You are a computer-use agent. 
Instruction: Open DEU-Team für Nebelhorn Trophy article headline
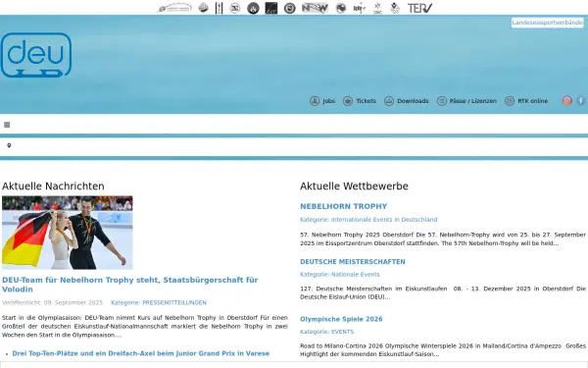(129, 285)
